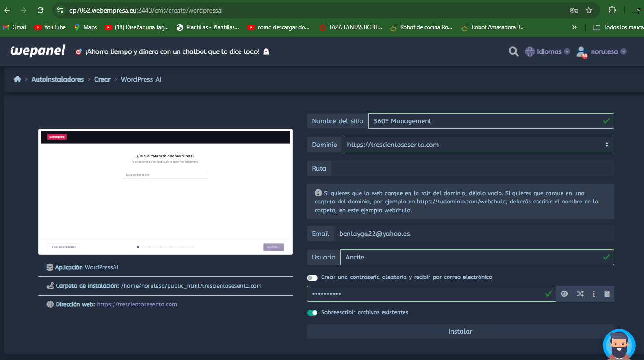Open the Dominio dropdown selector

coord(478,145)
